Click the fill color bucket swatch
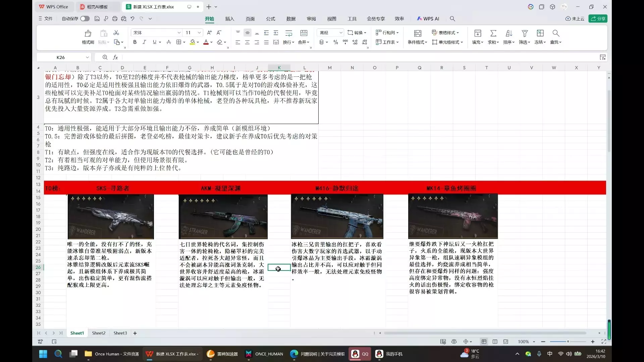Image resolution: width=644 pixels, height=362 pixels. pos(192,42)
